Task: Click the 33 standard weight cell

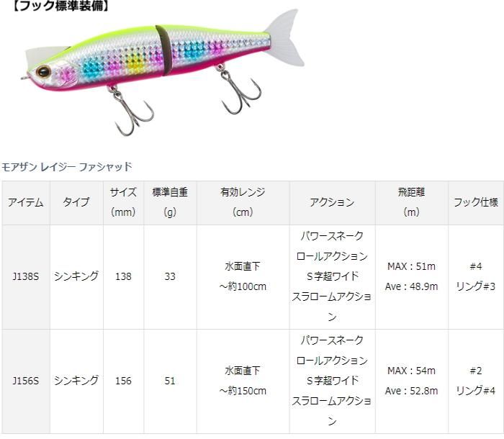Action: tap(170, 276)
